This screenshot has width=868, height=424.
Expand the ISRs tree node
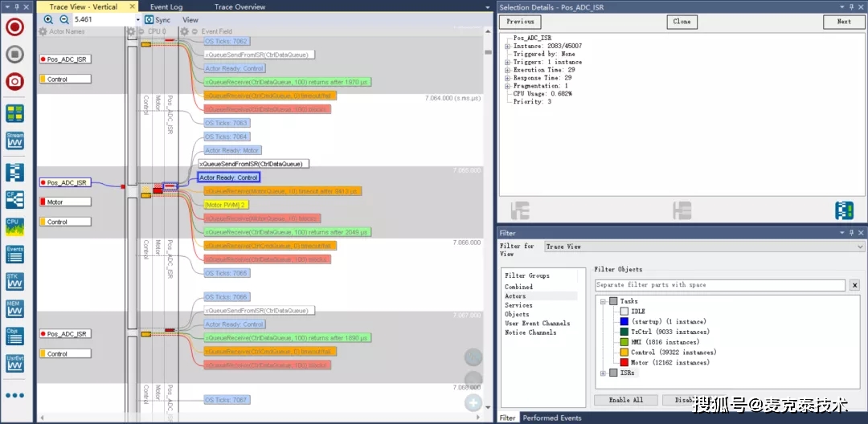tap(604, 373)
